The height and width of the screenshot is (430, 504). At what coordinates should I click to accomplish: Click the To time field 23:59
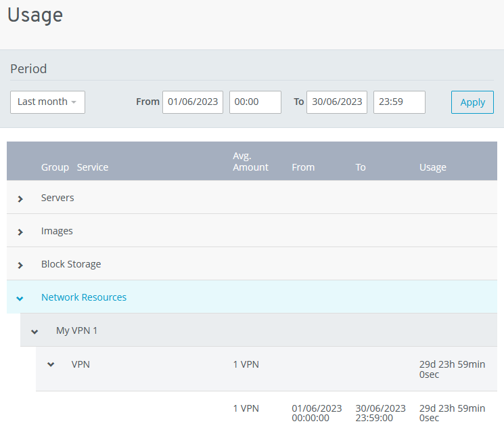point(399,102)
